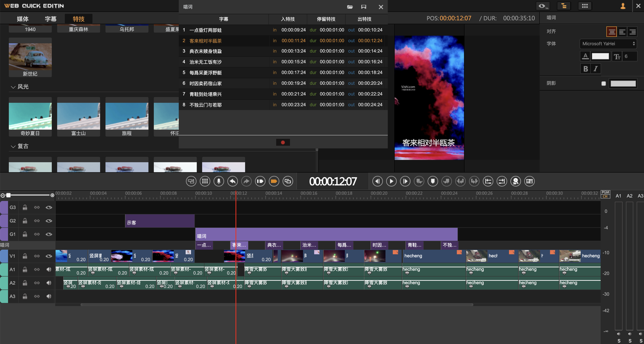Toggle bold text formatting
This screenshot has width=644, height=344.
(x=585, y=69)
